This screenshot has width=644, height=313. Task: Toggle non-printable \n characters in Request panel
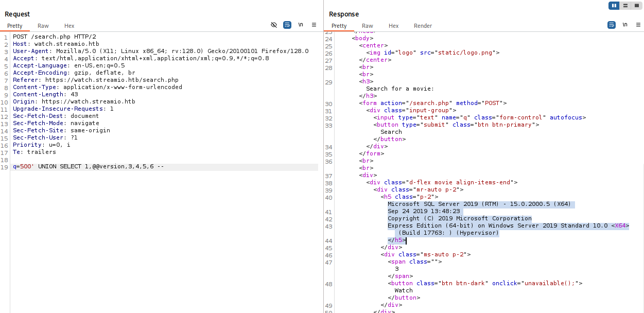(x=301, y=25)
